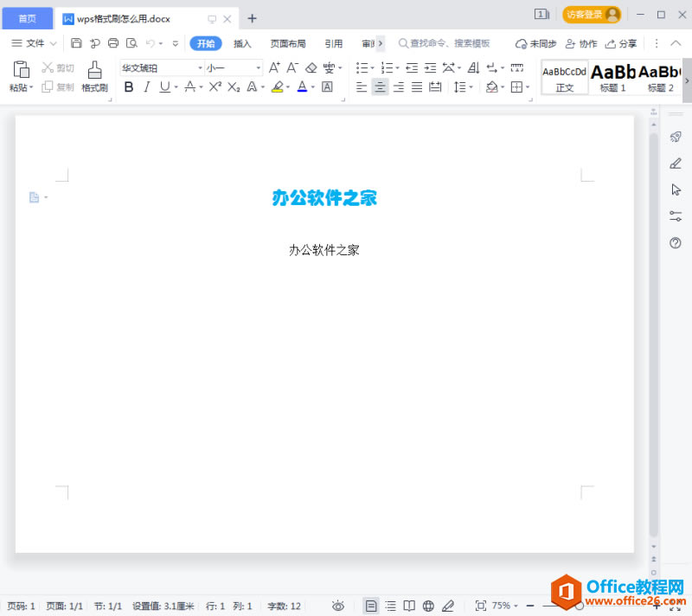Click the font color red A button
The image size is (692, 616).
[x=302, y=87]
